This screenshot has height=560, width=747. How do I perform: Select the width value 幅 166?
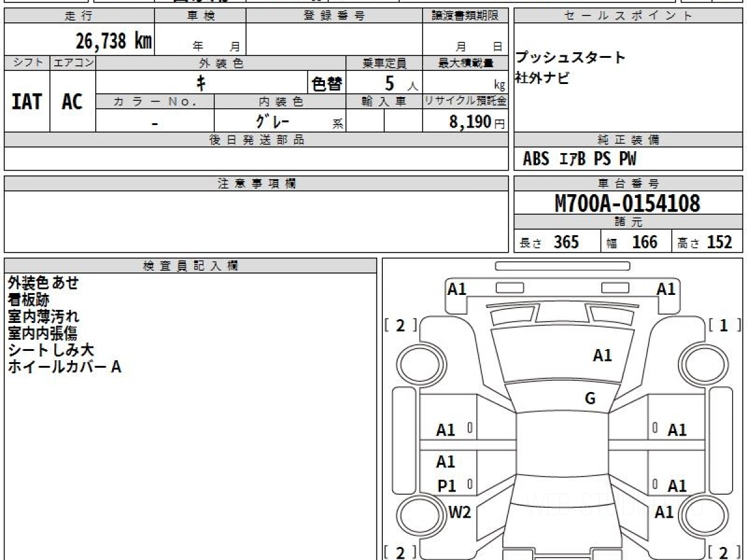pyautogui.click(x=632, y=242)
